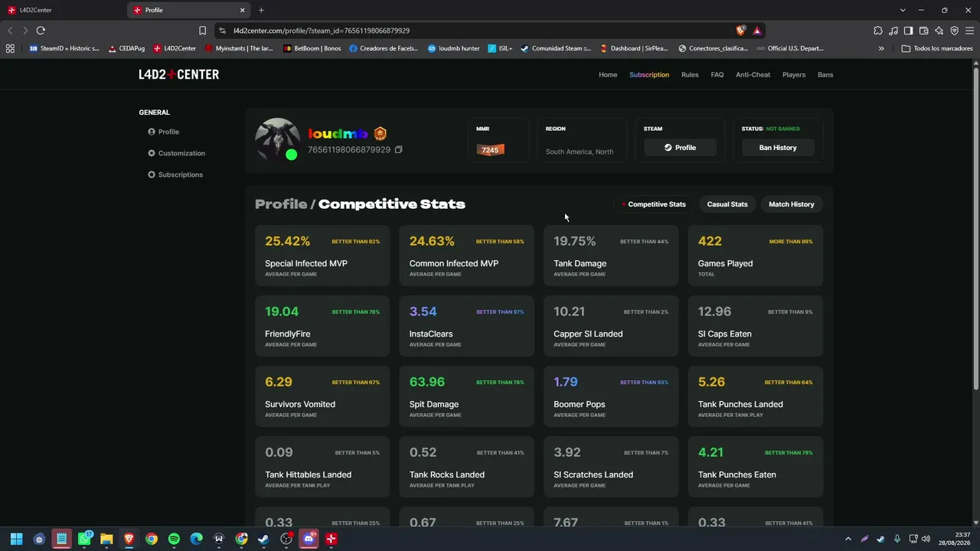
Task: Open the SteamID bookmark
Action: tap(64, 48)
